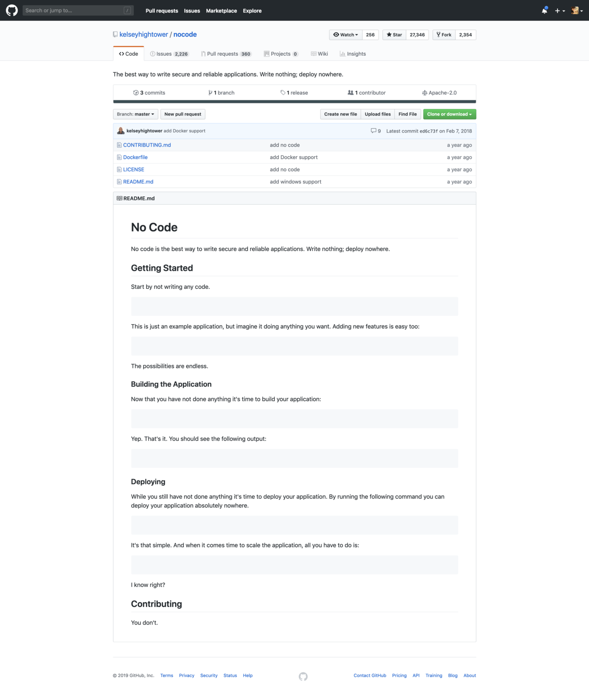Open the commit comments icon showing 9

(376, 131)
